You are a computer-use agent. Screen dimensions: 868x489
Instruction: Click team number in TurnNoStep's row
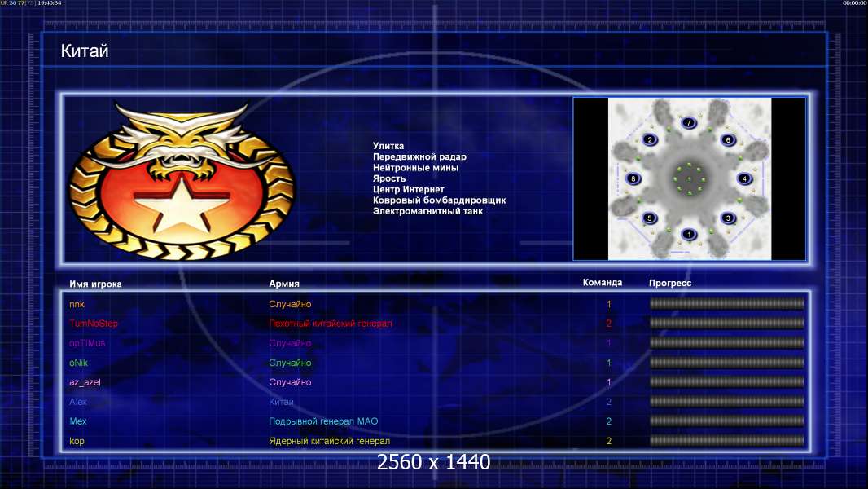point(609,324)
